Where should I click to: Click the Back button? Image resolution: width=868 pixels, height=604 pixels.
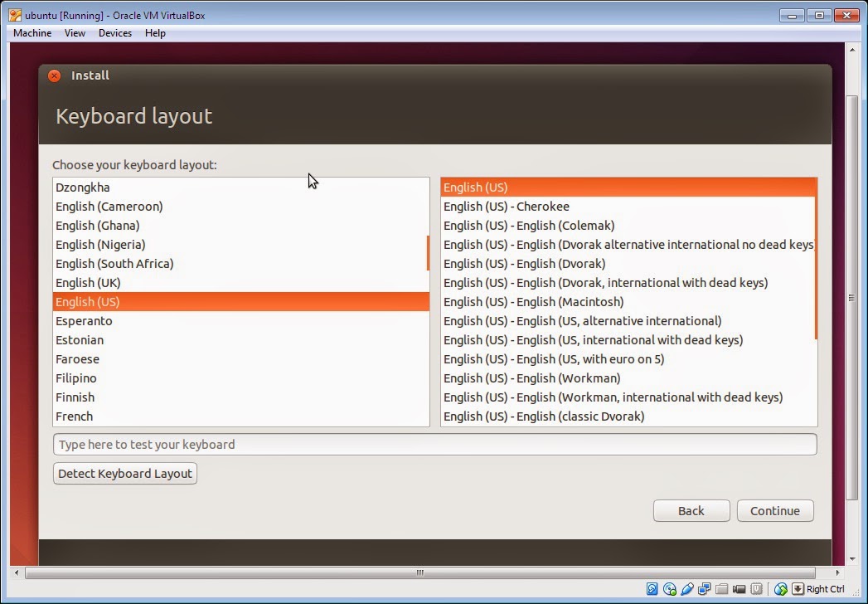point(691,511)
